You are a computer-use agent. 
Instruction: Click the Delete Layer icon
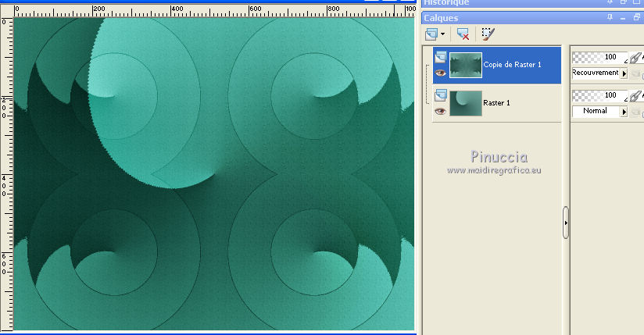point(463,34)
